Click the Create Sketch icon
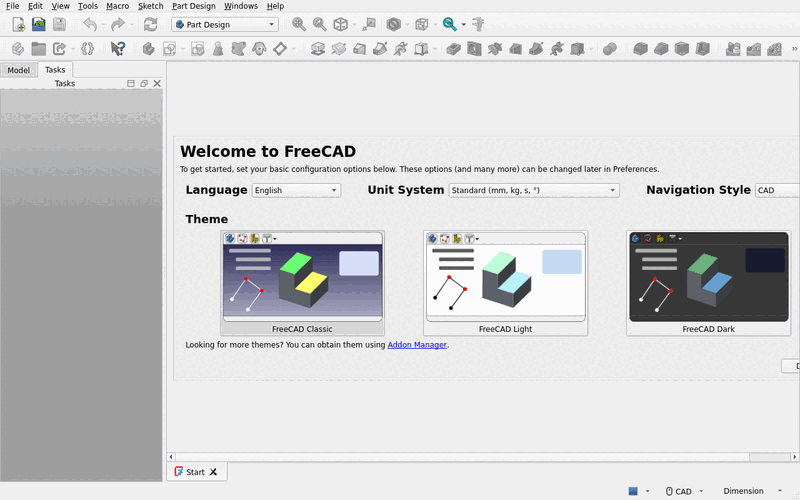800x500 pixels. [x=169, y=48]
